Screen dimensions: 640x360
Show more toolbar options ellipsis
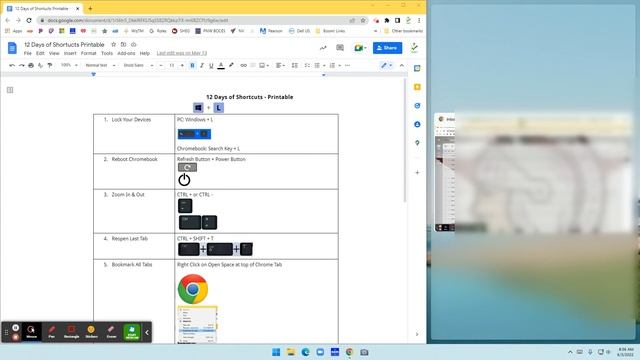click(347, 65)
